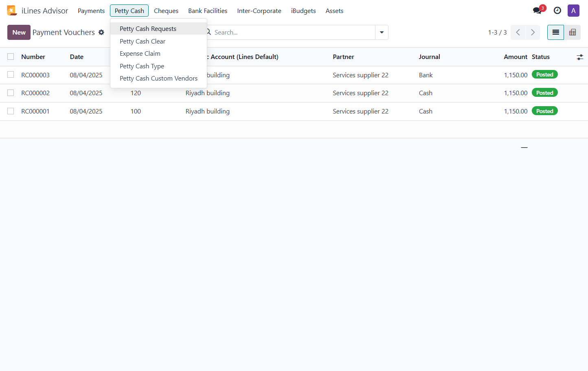The image size is (588, 371).
Task: Click the iLines Advisor app title
Action: point(45,11)
